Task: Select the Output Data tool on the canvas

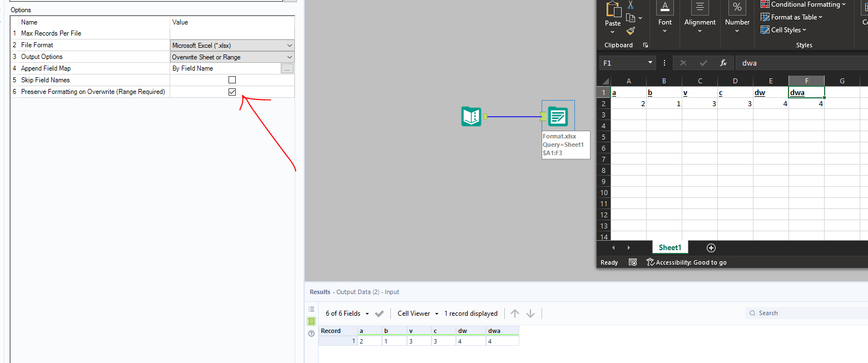Action: coord(557,116)
